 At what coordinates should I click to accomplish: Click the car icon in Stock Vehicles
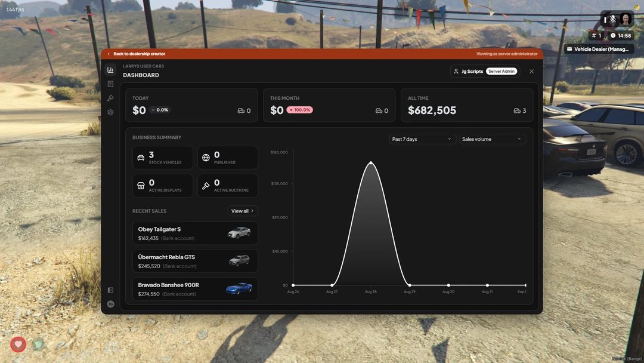[x=141, y=158]
